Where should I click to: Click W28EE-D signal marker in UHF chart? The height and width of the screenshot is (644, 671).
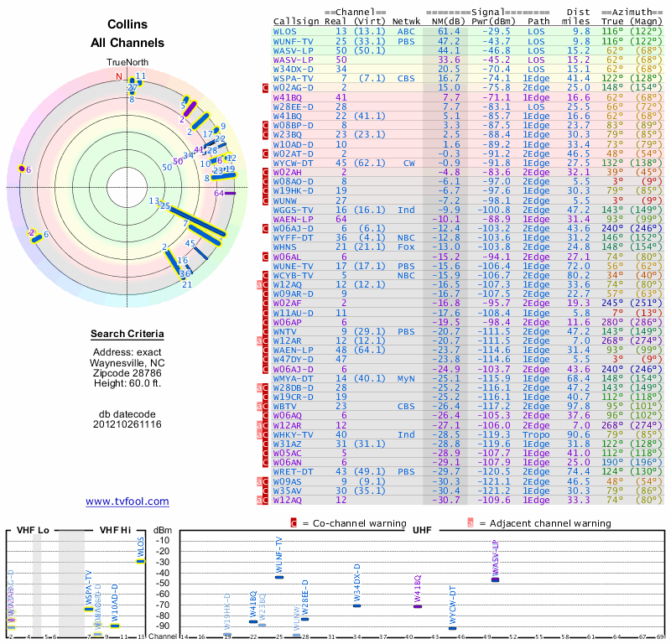(305, 619)
